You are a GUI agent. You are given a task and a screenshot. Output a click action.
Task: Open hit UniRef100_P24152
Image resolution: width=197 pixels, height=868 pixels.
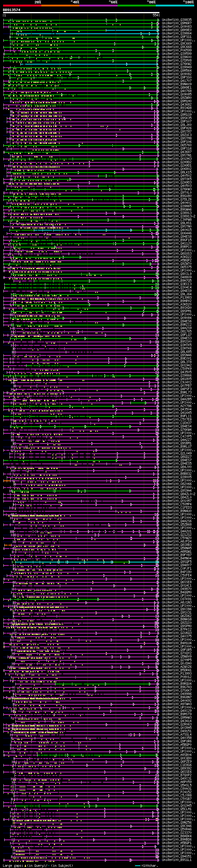[177, 792]
